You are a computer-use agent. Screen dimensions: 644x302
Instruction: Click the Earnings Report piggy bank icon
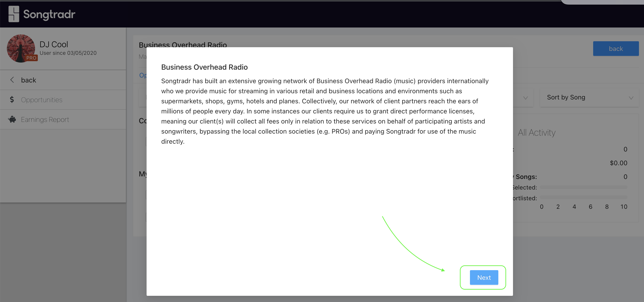pyautogui.click(x=12, y=119)
